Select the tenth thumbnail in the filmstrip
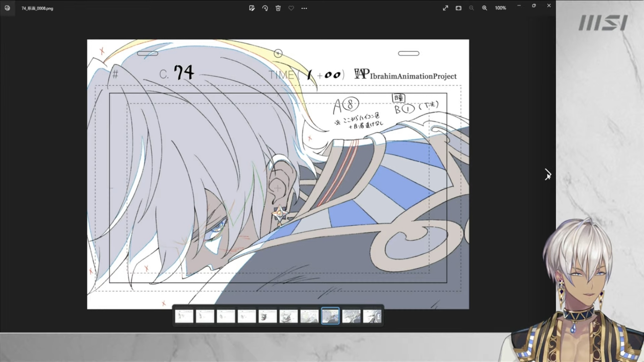 point(372,316)
